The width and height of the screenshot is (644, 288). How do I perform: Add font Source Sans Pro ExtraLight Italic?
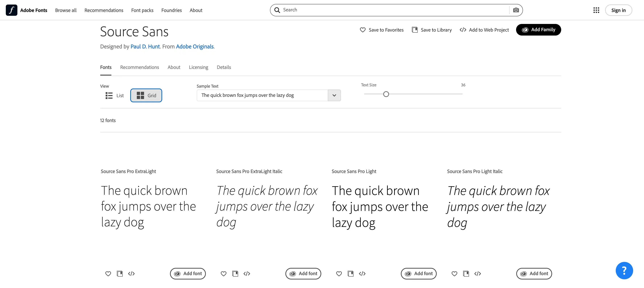pyautogui.click(x=303, y=273)
